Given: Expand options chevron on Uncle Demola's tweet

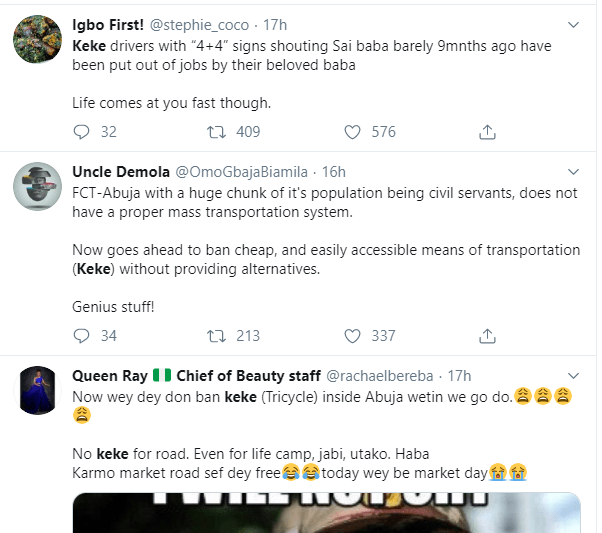Looking at the screenshot, I should click(573, 172).
